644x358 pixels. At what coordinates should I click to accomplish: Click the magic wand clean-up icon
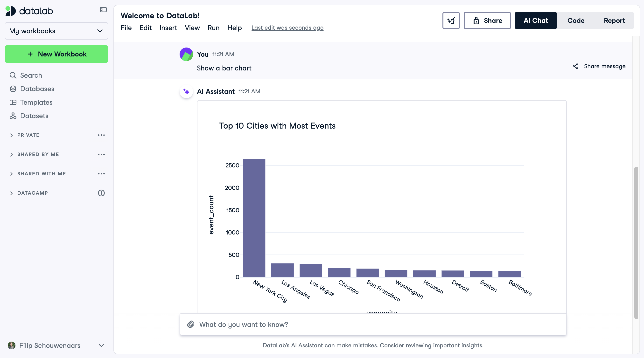pos(451,21)
